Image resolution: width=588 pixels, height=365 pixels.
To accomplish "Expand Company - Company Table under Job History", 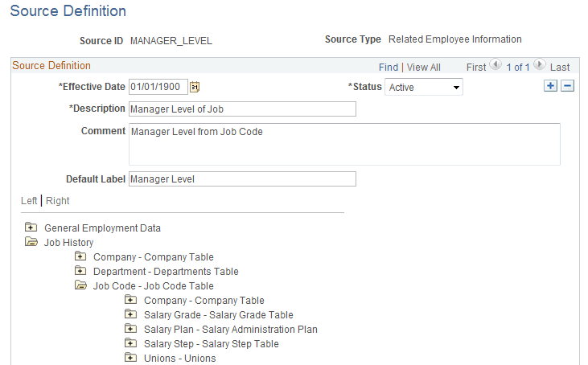I will 80,256.
